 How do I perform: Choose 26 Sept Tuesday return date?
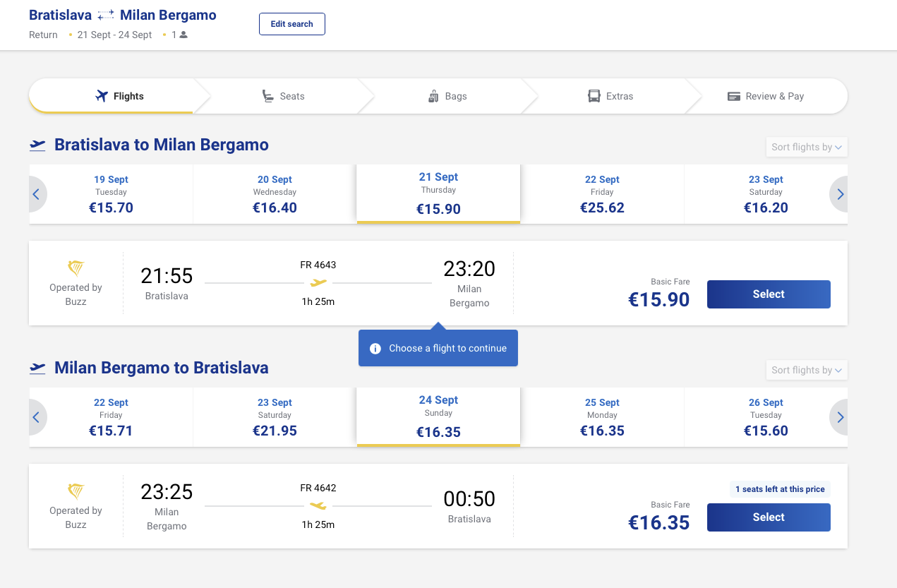[x=766, y=417]
